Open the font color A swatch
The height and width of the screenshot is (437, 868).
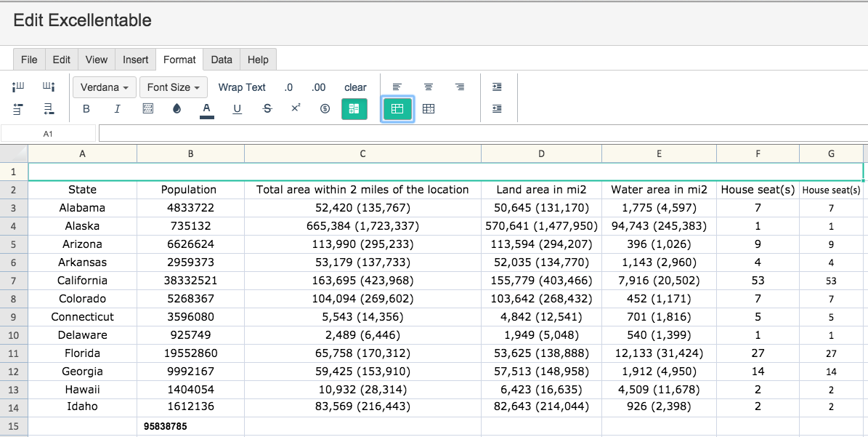click(x=207, y=109)
